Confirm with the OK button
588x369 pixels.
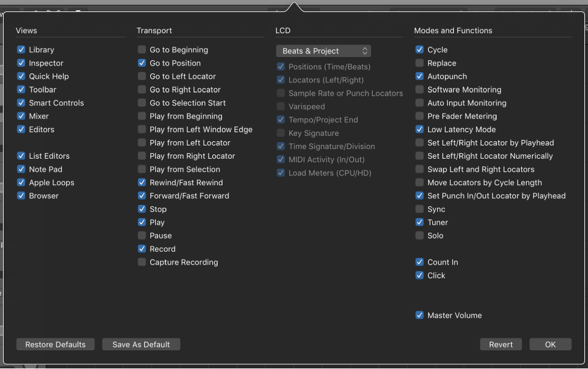[550, 344]
